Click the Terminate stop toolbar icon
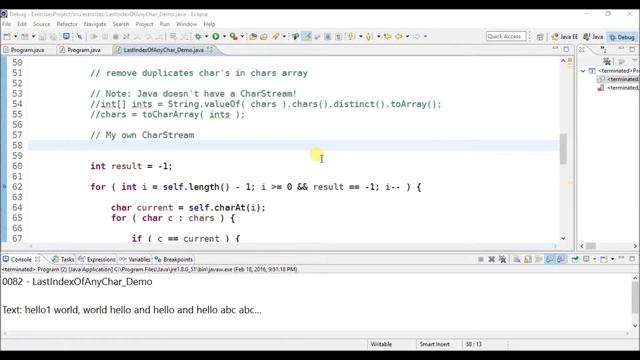The width and height of the screenshot is (640, 360). pyautogui.click(x=116, y=36)
